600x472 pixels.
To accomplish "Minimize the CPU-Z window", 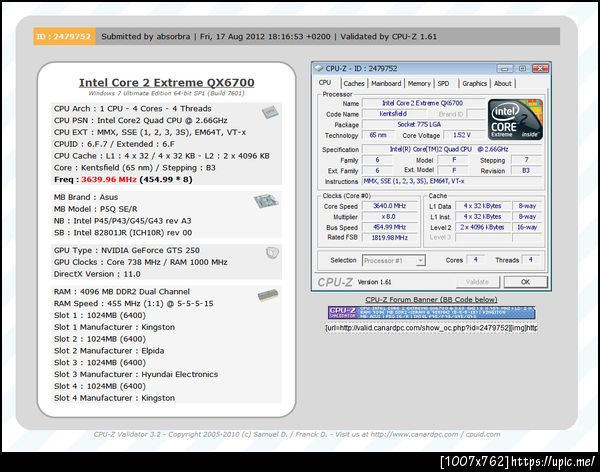I will (x=505, y=69).
